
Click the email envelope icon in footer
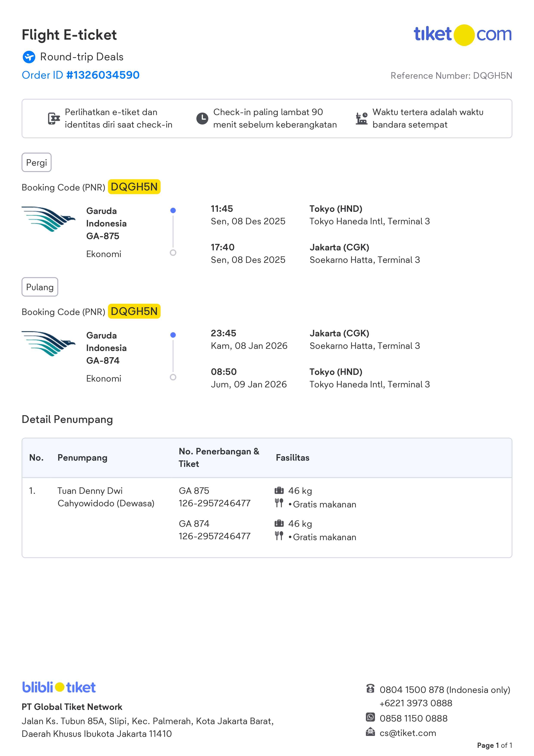(371, 732)
